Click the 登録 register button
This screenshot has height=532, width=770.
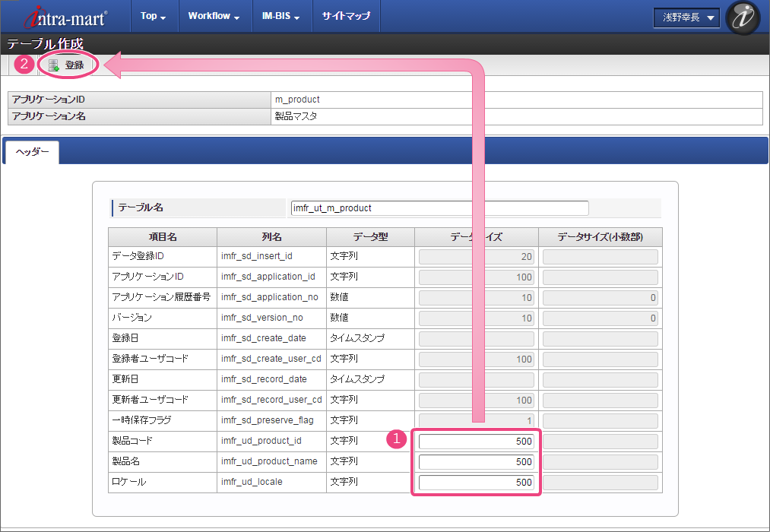tap(68, 65)
